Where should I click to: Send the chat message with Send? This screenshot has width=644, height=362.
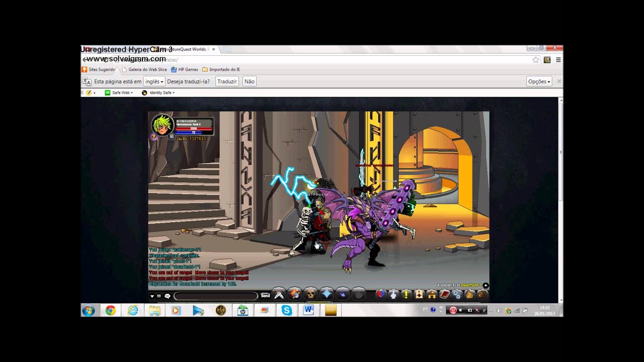[x=265, y=296]
